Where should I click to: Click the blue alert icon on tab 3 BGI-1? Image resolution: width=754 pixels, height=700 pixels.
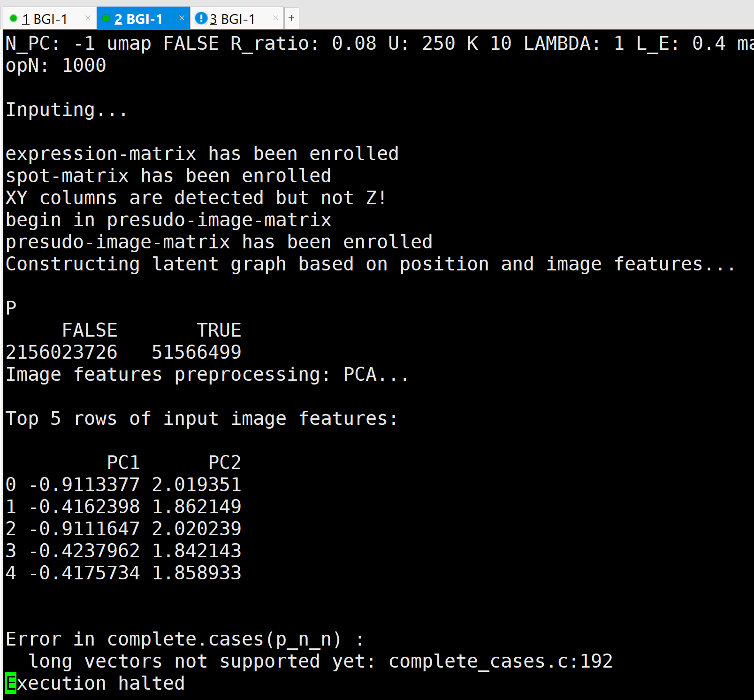click(x=201, y=18)
